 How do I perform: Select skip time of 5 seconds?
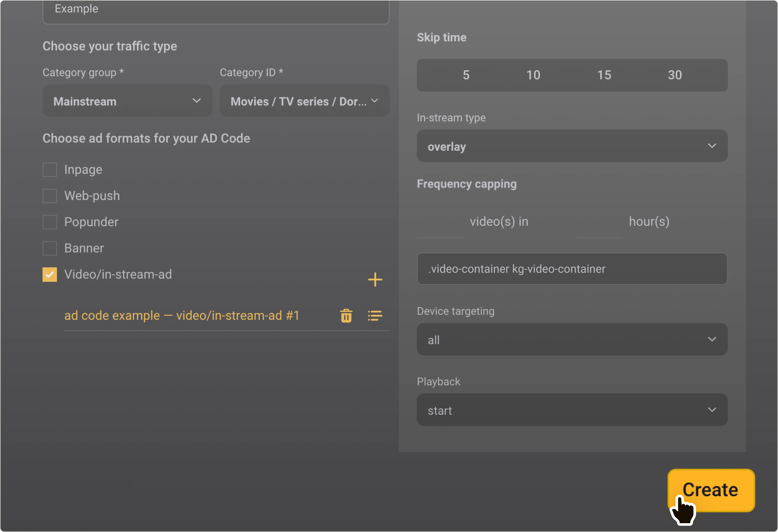tap(466, 75)
